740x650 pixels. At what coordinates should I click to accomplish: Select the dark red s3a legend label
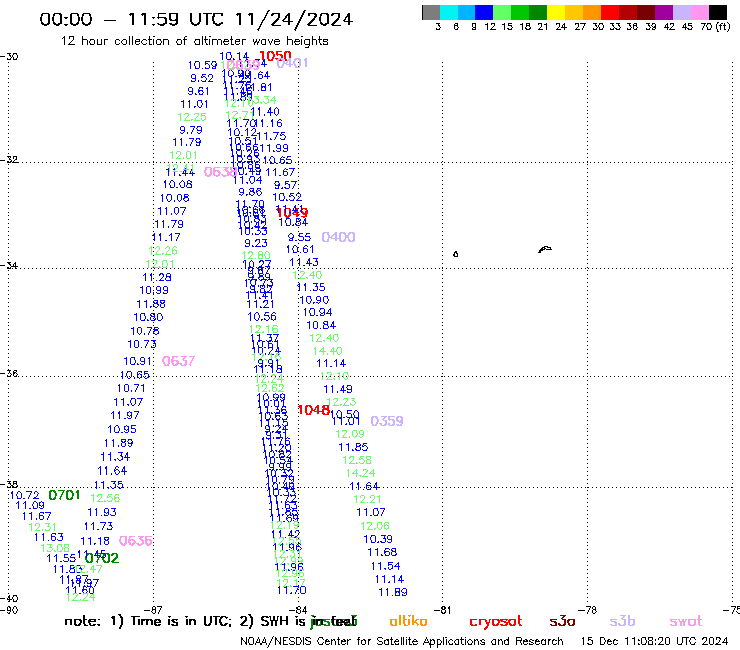tap(563, 621)
